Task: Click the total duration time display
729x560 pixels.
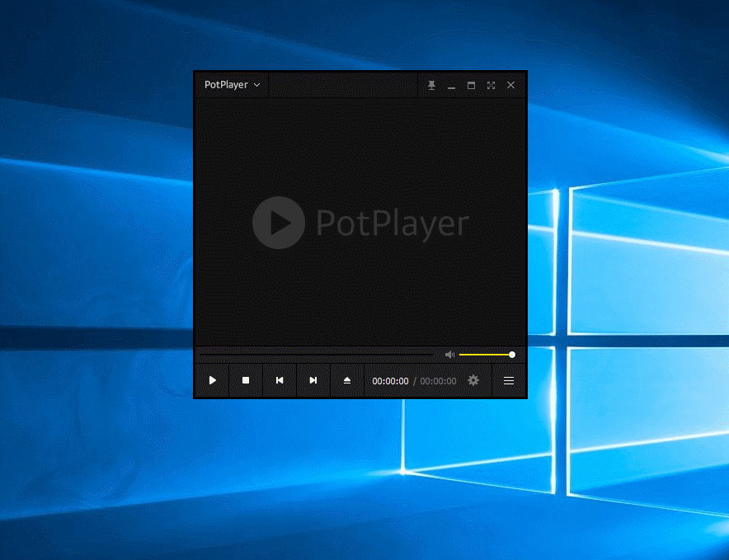Action: click(x=439, y=381)
